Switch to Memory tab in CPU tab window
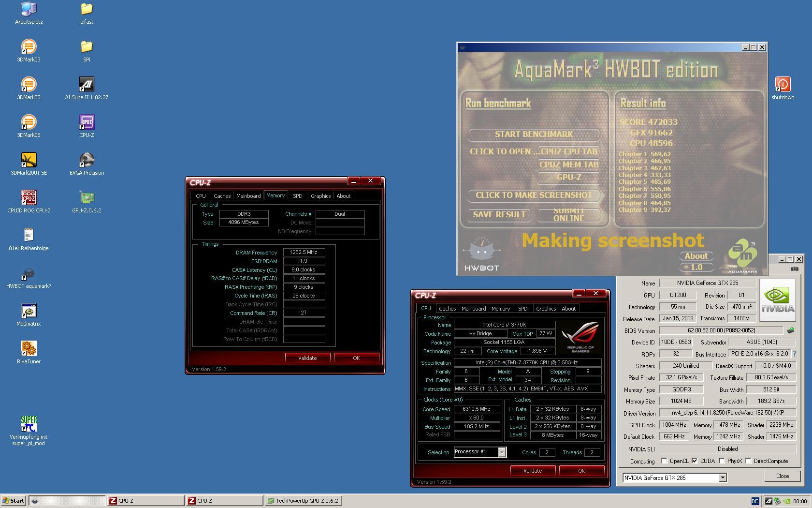Image resolution: width=812 pixels, height=508 pixels. (501, 309)
